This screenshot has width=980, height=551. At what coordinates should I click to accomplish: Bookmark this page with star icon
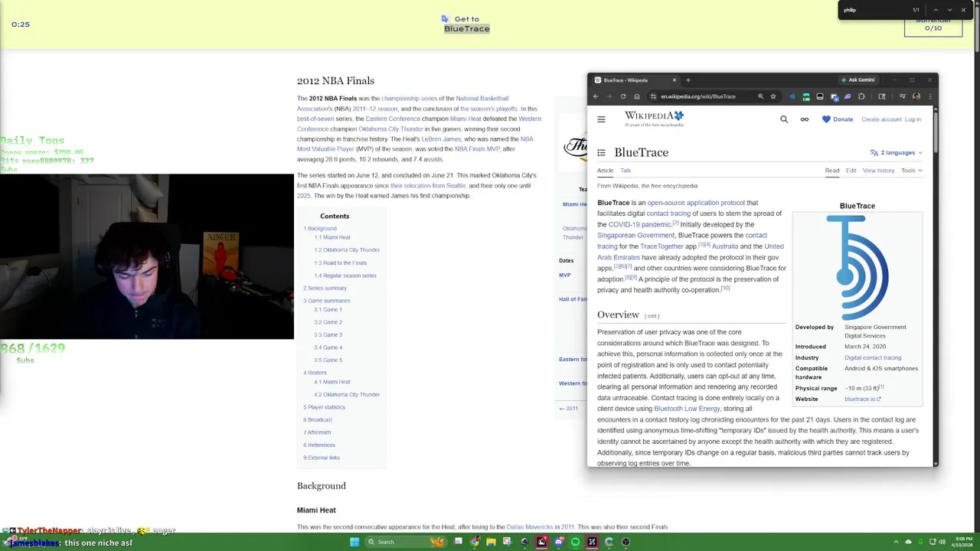click(773, 96)
